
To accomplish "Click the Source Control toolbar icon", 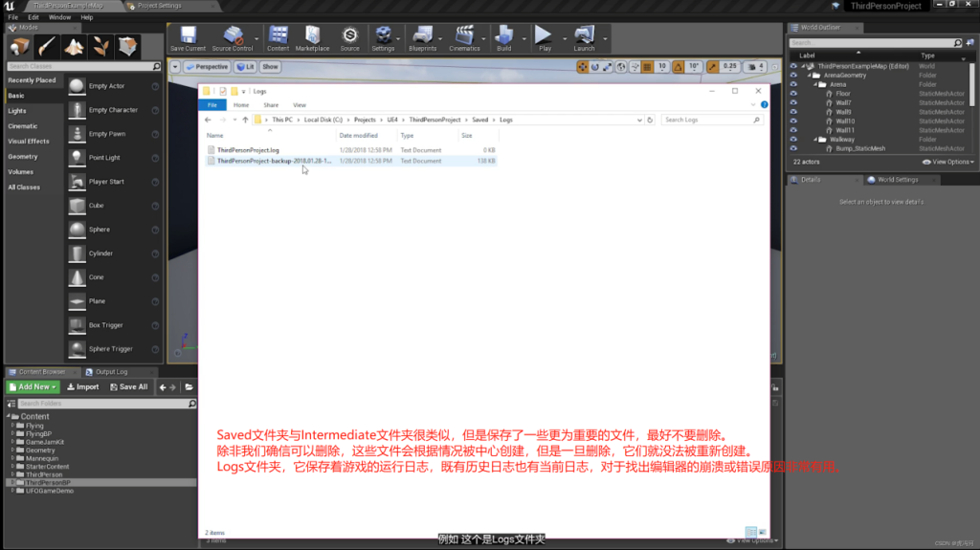I will point(233,38).
